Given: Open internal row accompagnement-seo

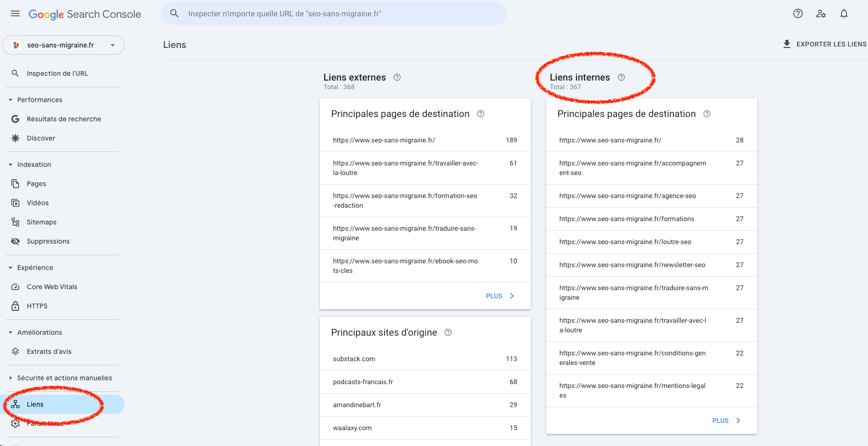Looking at the screenshot, I should tap(652, 168).
